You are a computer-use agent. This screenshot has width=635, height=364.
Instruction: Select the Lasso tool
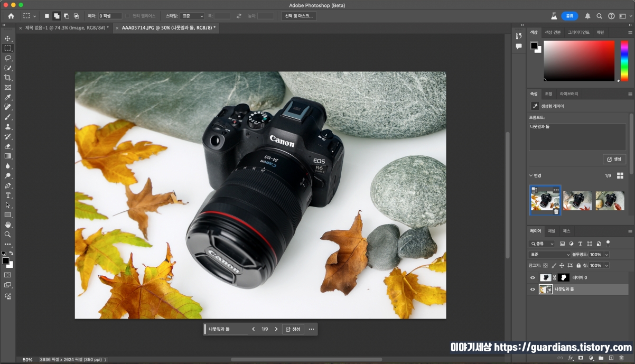[x=8, y=58]
